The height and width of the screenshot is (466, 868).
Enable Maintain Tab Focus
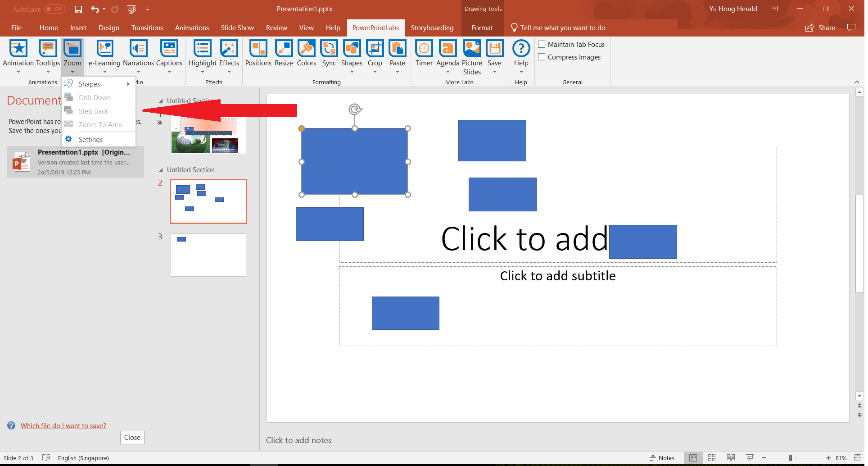tap(542, 44)
